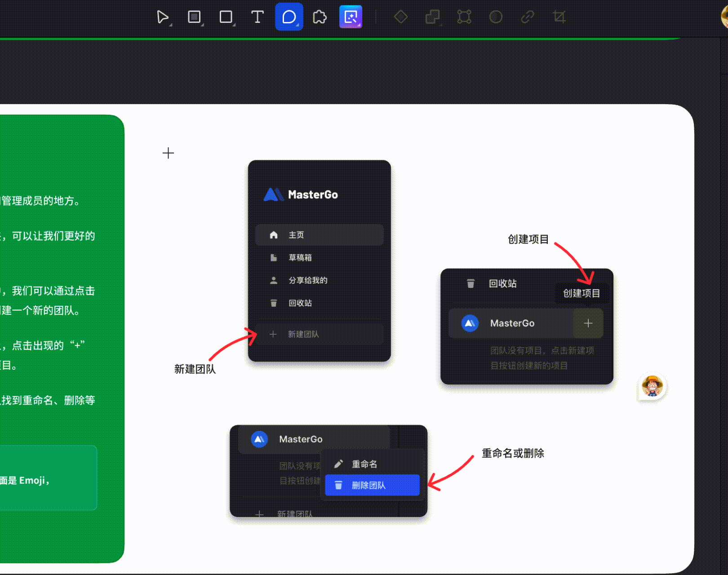This screenshot has width=728, height=575.
Task: Click the MasterGo team avatar beside the plus button
Action: [x=470, y=323]
